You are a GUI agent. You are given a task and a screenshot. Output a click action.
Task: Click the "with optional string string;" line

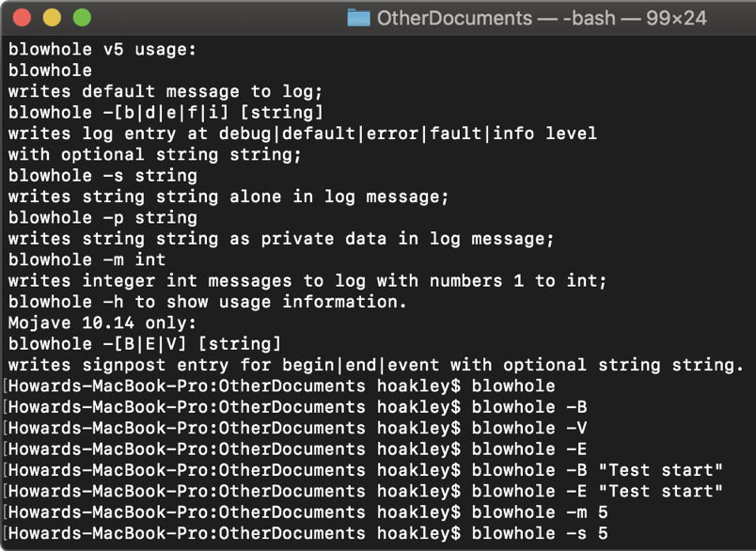tap(155, 154)
